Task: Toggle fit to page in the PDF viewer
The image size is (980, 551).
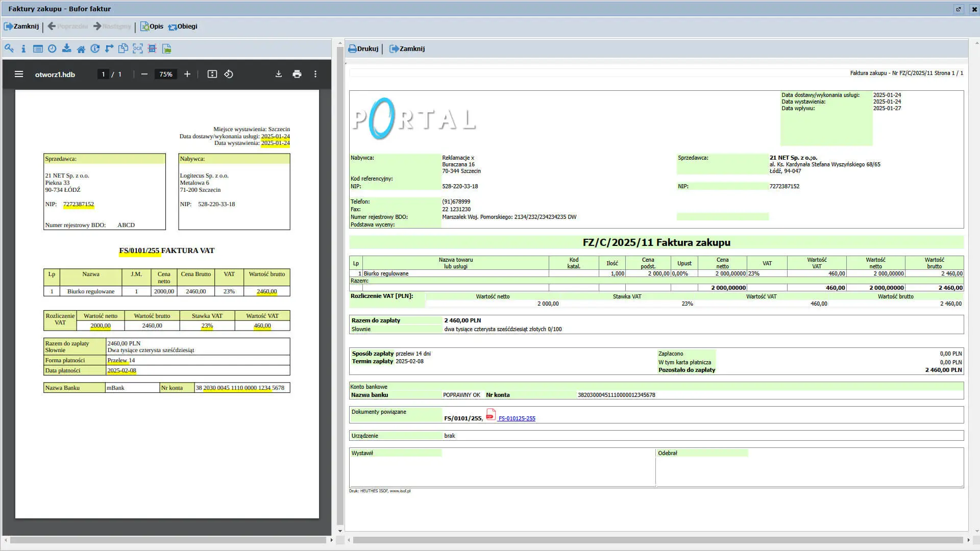Action: point(212,74)
